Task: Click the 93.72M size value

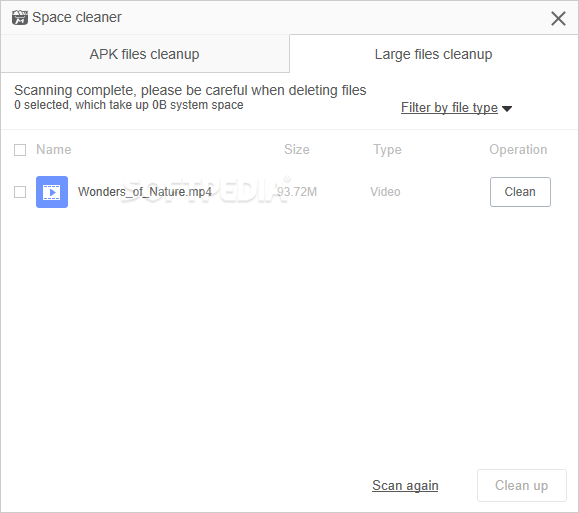Action: tap(297, 192)
